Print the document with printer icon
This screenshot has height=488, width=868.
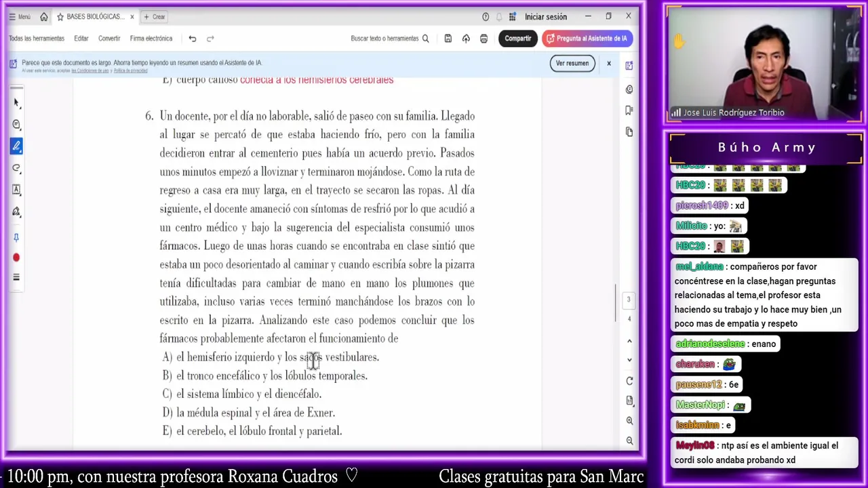(x=484, y=39)
